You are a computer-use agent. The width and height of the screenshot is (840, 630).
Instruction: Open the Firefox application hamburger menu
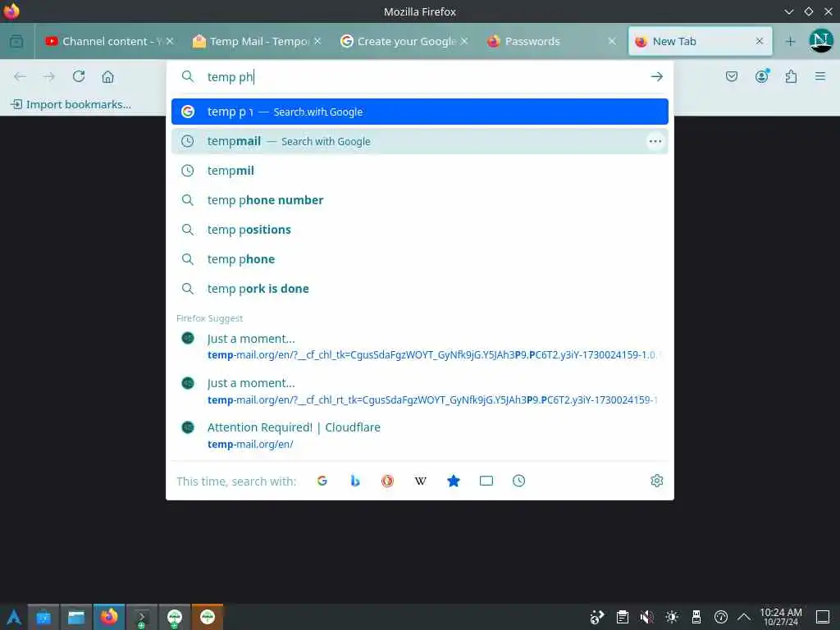tap(820, 76)
